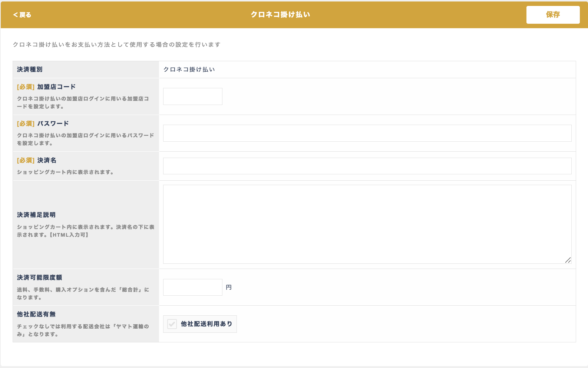
Task: Grab the textarea resize handle corner
Action: click(568, 260)
